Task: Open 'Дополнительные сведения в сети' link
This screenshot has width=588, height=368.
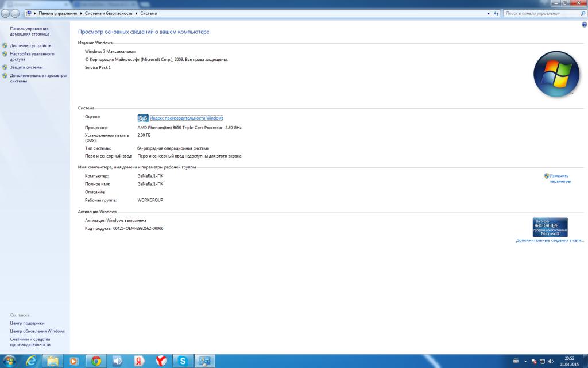Action: 550,240
